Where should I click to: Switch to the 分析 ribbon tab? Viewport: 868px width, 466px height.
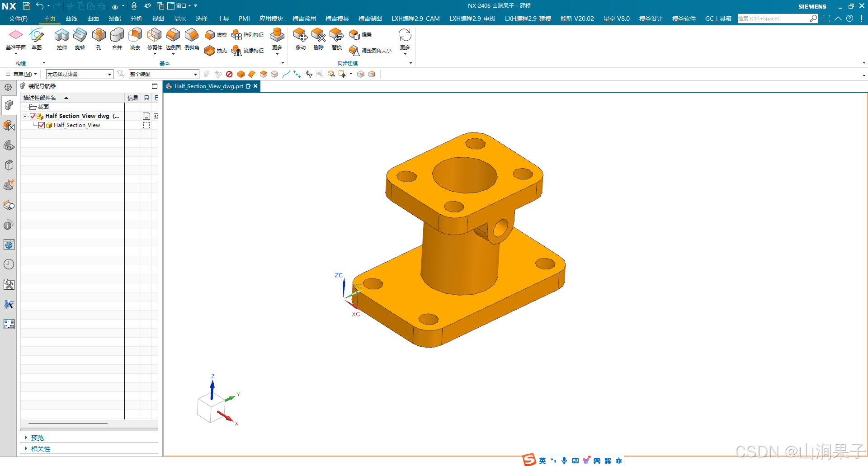point(137,19)
